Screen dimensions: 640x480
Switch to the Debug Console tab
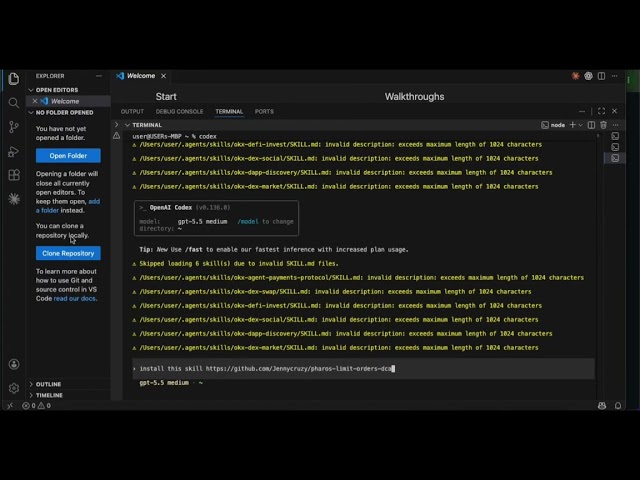179,111
